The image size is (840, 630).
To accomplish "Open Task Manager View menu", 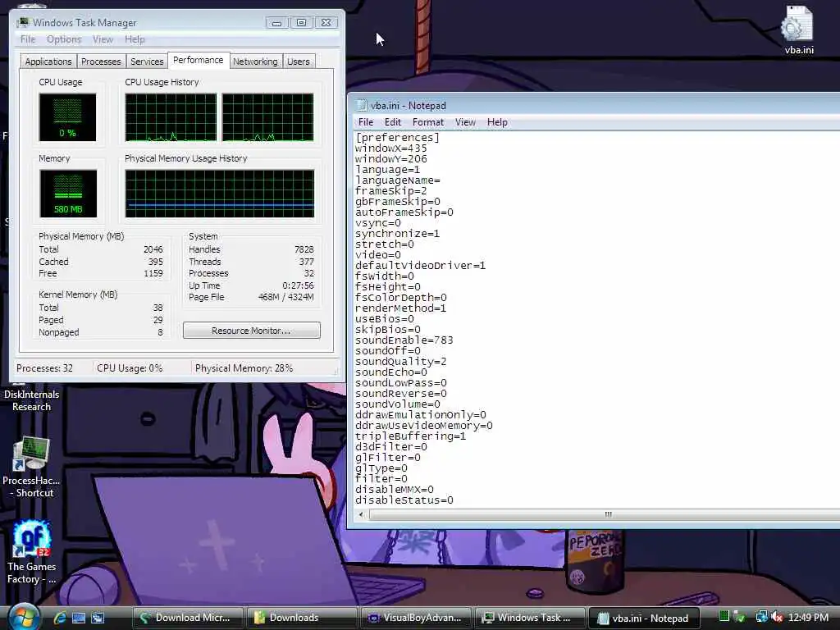I will [x=103, y=39].
